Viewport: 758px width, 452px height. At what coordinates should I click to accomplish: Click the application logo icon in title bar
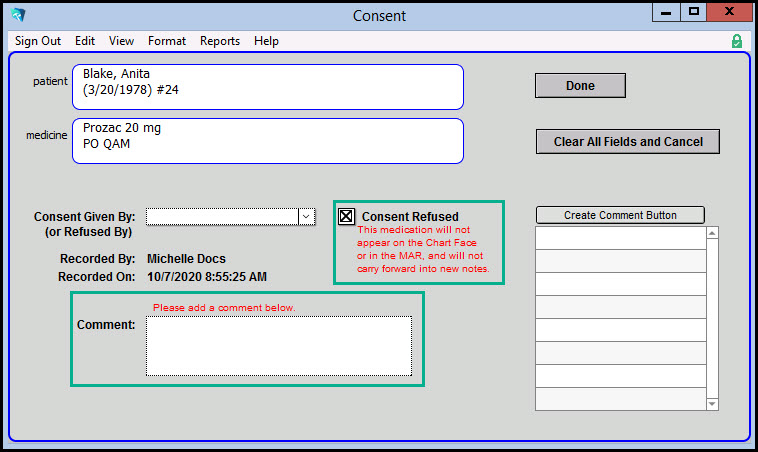18,15
